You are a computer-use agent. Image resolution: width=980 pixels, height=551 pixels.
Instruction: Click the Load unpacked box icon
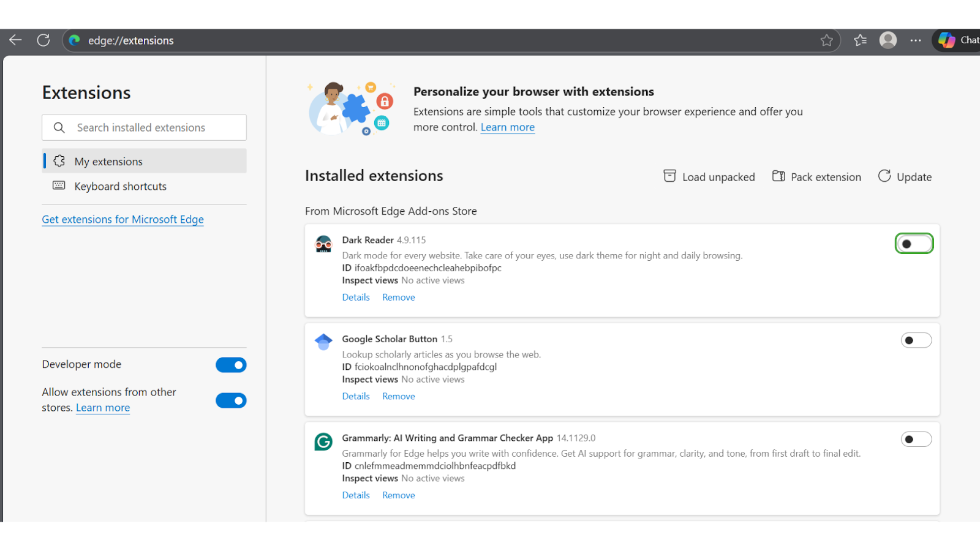pos(670,176)
